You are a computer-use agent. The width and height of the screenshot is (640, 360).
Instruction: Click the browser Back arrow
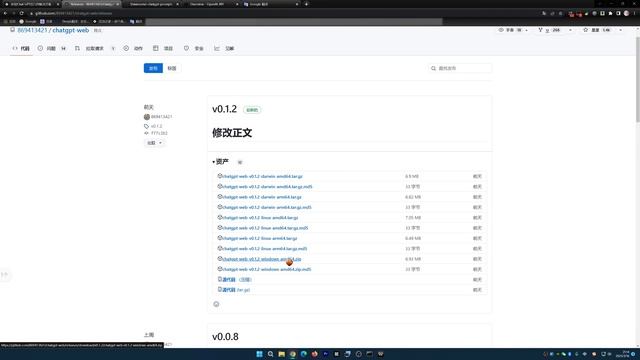coord(5,13)
